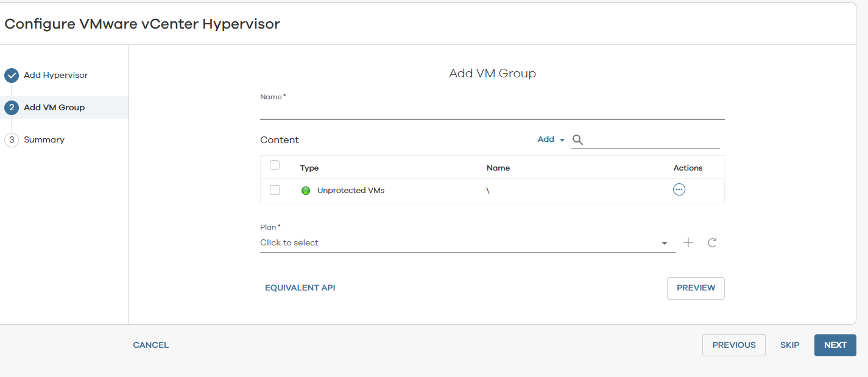Viewport: 868px width, 377px height.
Task: Click the step 3 circle icon
Action: coord(12,140)
